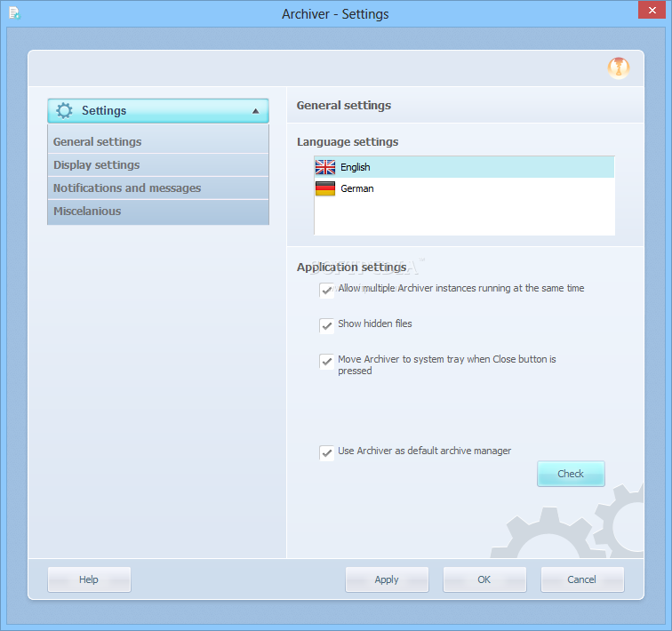672x631 pixels.
Task: Open Display settings section
Action: 158,165
